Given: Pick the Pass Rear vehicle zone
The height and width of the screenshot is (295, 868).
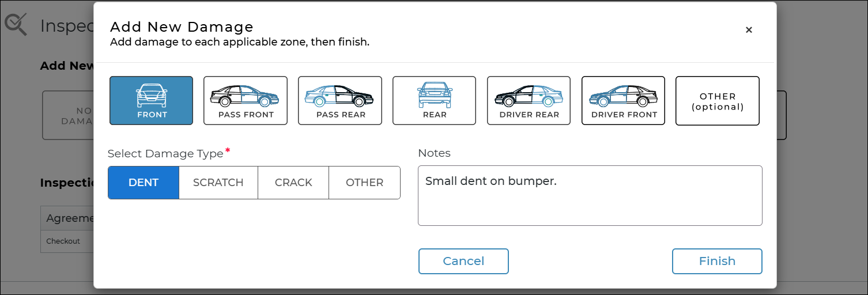Looking at the screenshot, I should click(x=340, y=101).
